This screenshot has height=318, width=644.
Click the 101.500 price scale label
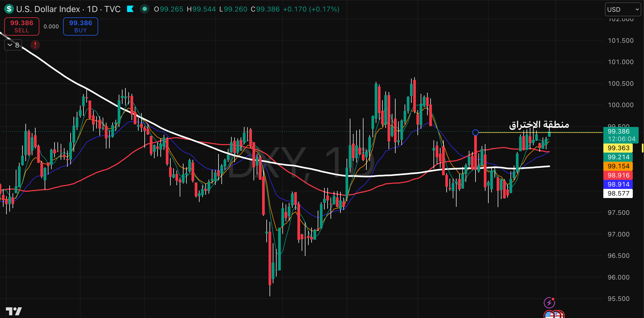(x=621, y=41)
